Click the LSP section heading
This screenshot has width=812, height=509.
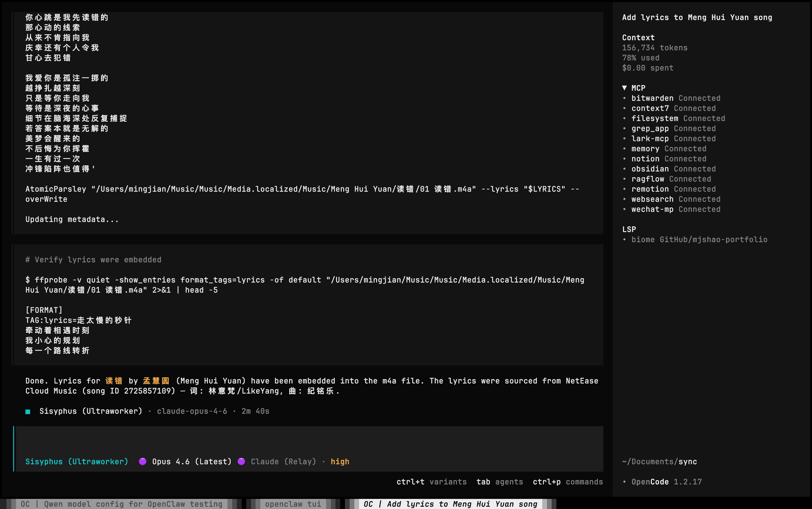click(x=629, y=229)
